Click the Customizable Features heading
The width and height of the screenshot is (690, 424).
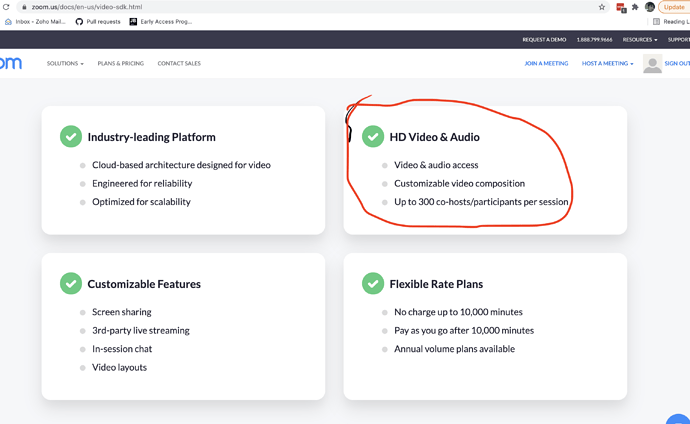click(x=144, y=284)
